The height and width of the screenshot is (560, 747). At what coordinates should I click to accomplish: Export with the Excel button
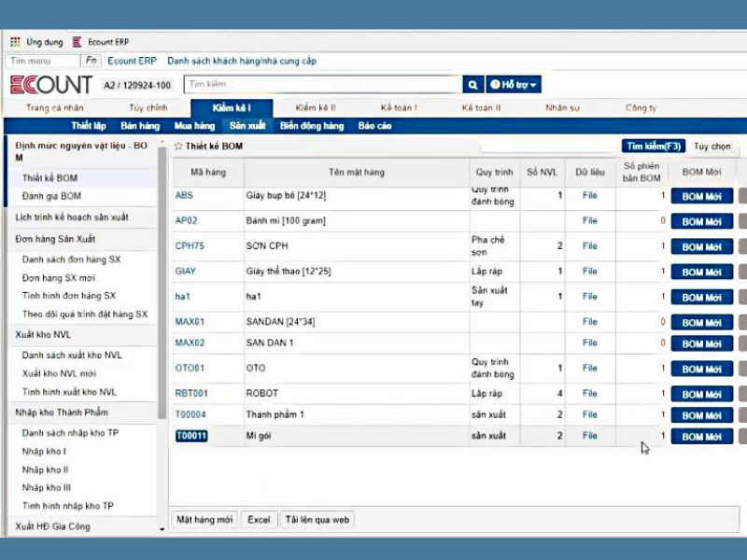pyautogui.click(x=259, y=520)
